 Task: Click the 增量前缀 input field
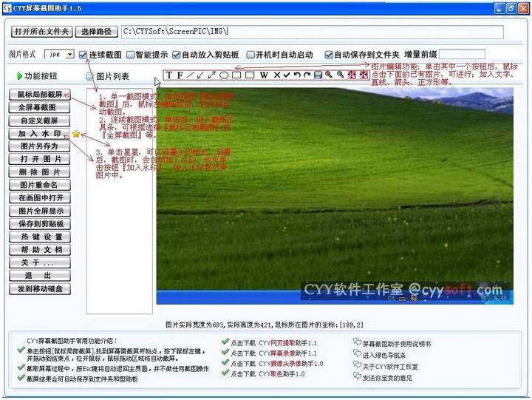[462, 54]
